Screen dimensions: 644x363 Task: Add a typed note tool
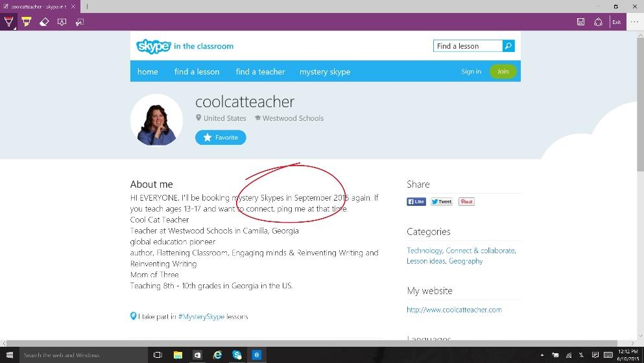(x=62, y=22)
